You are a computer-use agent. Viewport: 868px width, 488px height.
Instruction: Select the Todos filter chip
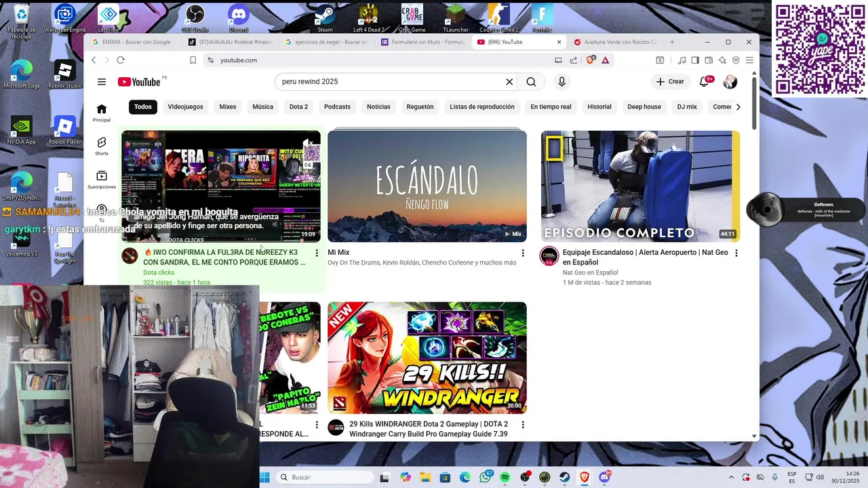point(143,107)
